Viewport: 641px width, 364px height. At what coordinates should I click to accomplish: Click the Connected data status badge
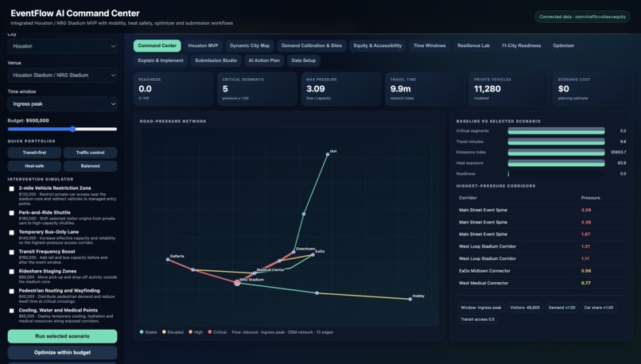click(x=582, y=17)
